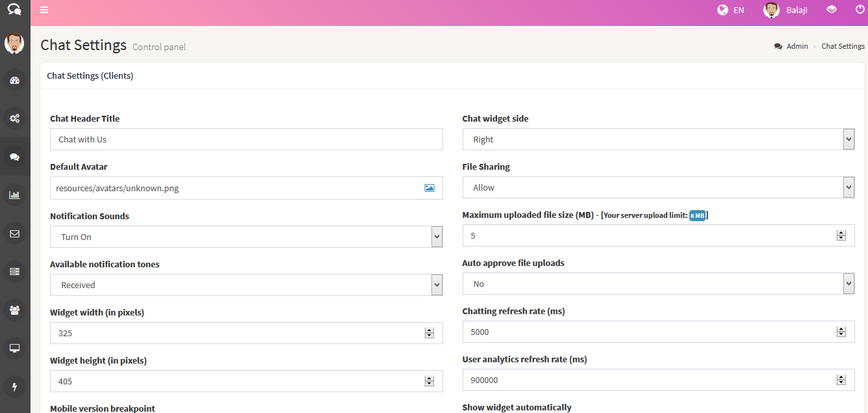The image size is (868, 413).
Task: Click the Balaji user profile menu
Action: pos(785,10)
